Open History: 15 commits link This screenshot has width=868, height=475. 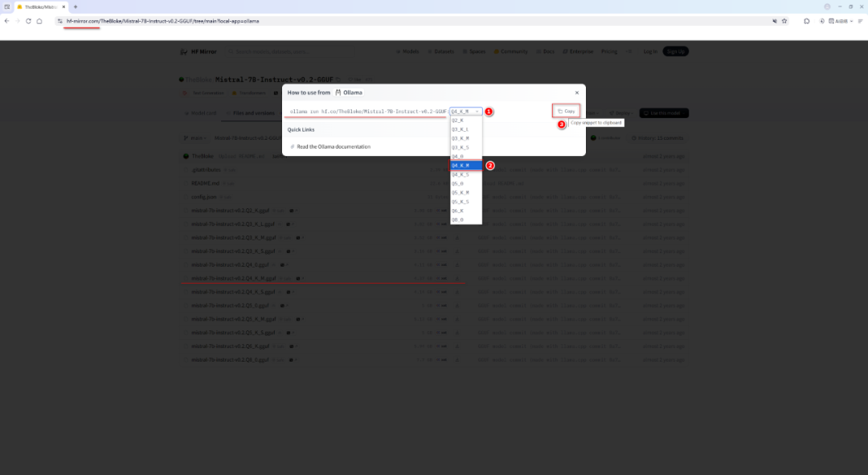657,138
